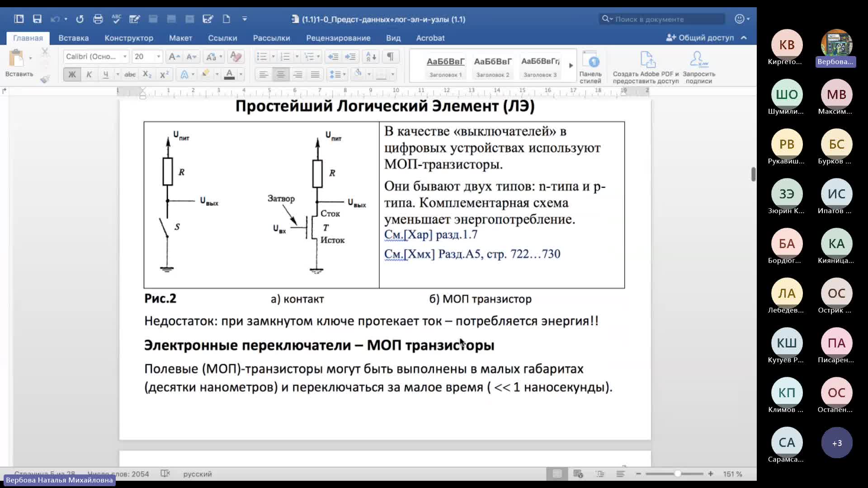Switch to the Вставка ribbon tab
The image size is (868, 488).
pyautogui.click(x=73, y=38)
